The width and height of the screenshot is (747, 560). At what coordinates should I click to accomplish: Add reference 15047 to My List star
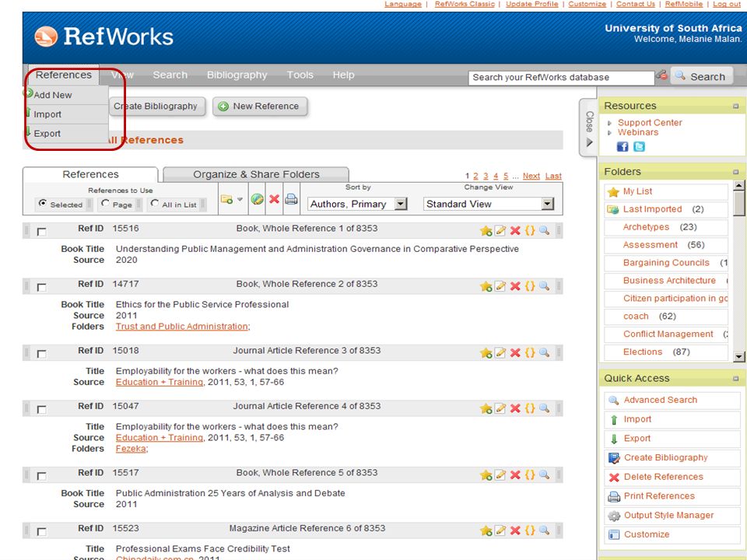[486, 408]
